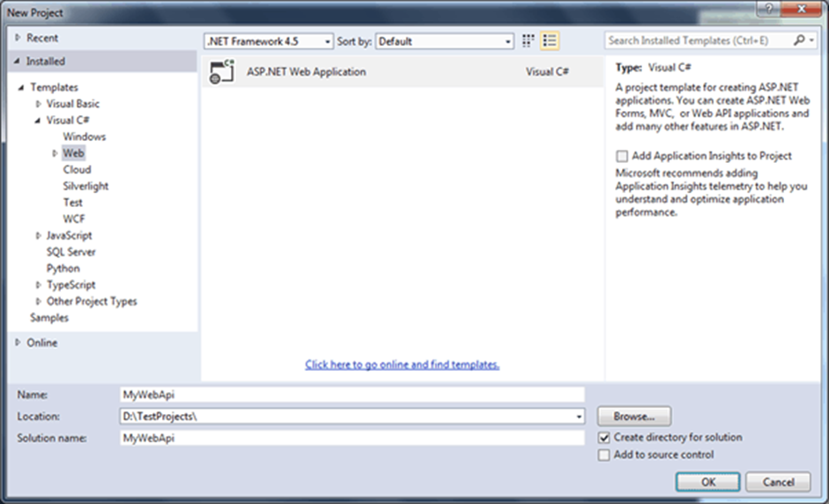Screen dimensions: 829x504
Task: Collapse the Templates tree node
Action: pyautogui.click(x=21, y=87)
